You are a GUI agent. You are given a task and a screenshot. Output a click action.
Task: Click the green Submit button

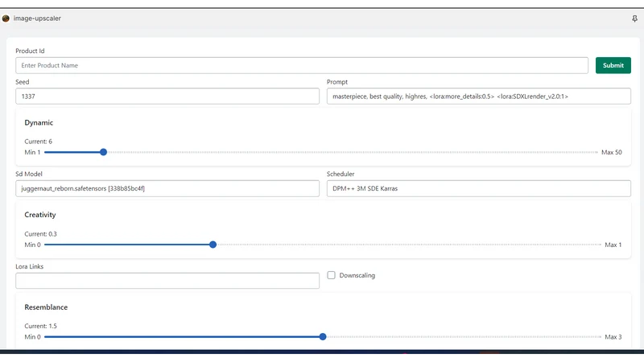coord(613,65)
